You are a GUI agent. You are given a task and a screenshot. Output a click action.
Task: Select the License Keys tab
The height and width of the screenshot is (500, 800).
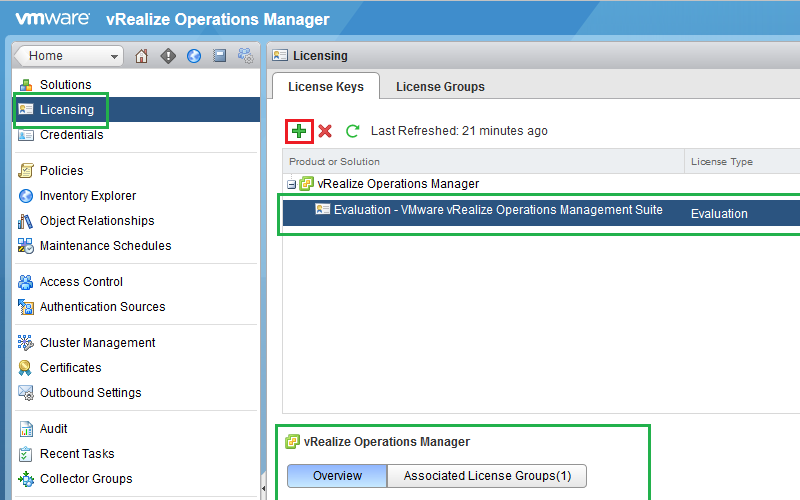click(326, 87)
